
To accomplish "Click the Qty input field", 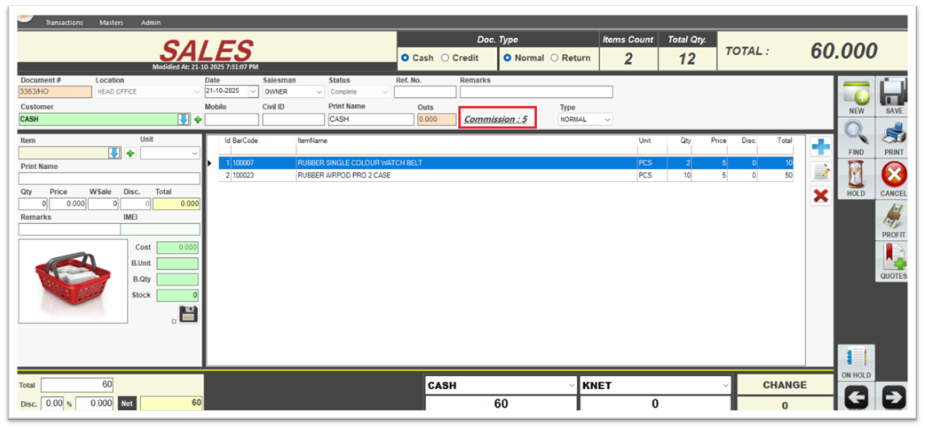I will (x=33, y=204).
